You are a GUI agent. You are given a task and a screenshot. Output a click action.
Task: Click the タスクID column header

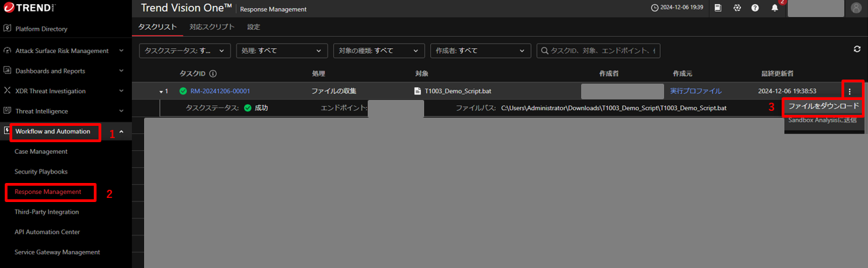192,73
